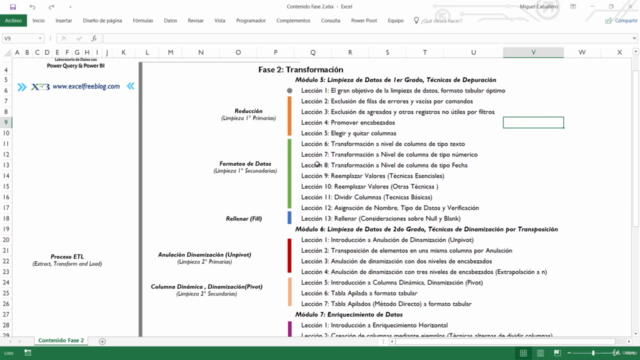Viewport: 640px width, 360px height.
Task: Switch to Page Layout view icon
Action: 540,353
